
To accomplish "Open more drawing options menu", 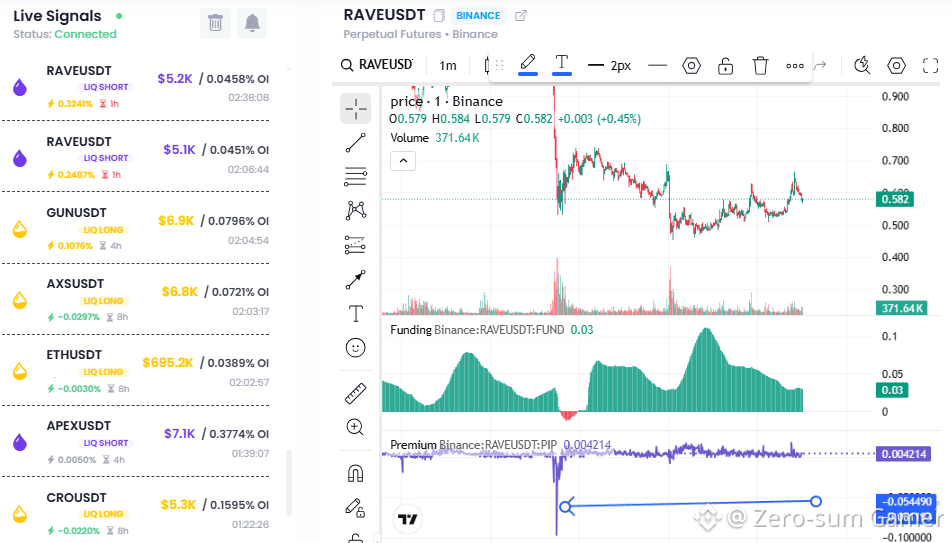I will click(795, 66).
